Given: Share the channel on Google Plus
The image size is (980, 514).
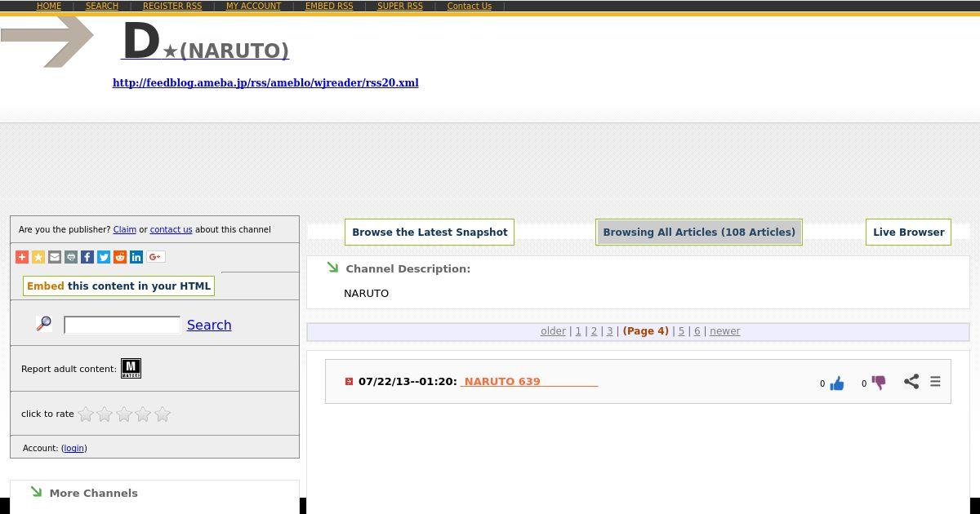Looking at the screenshot, I should (x=155, y=257).
